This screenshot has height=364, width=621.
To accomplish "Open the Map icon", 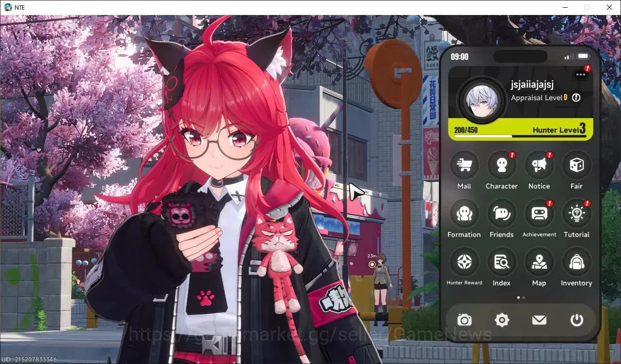I will 539,262.
